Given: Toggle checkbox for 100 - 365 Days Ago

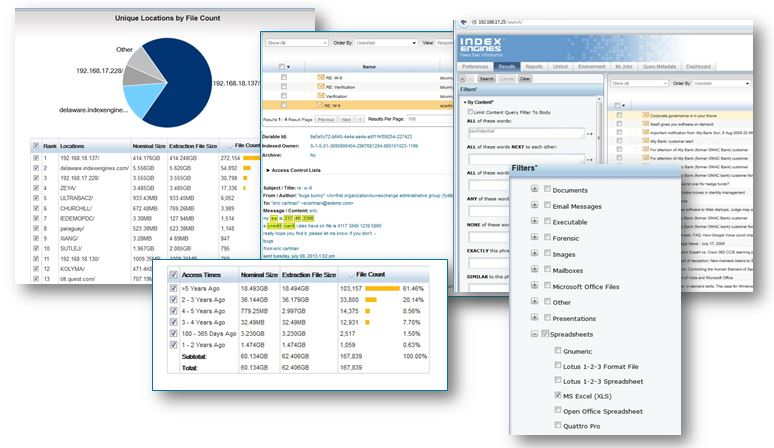Looking at the screenshot, I should tap(173, 333).
